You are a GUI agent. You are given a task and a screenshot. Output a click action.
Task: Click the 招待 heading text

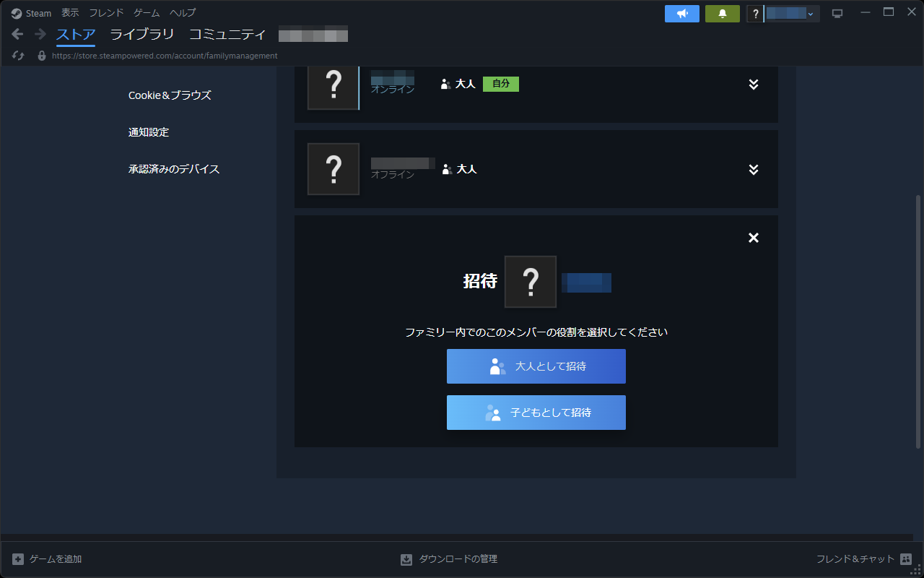point(480,282)
